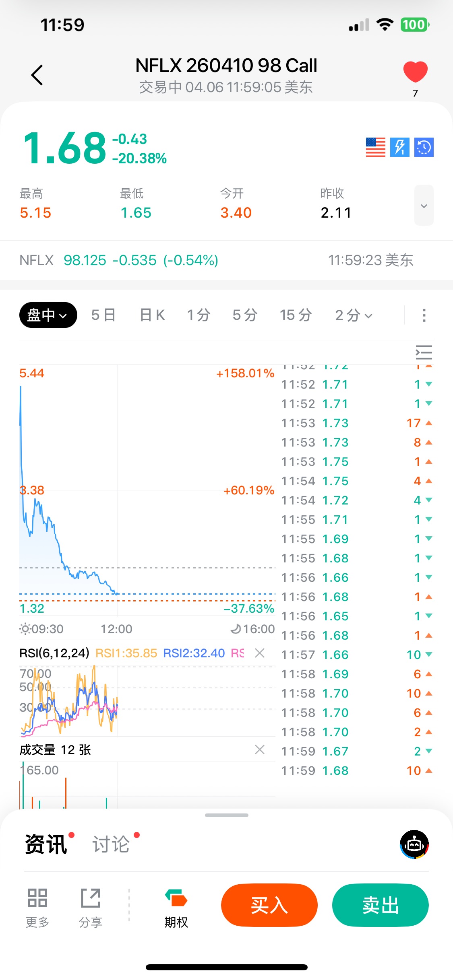Tap the back arrow icon

click(37, 75)
